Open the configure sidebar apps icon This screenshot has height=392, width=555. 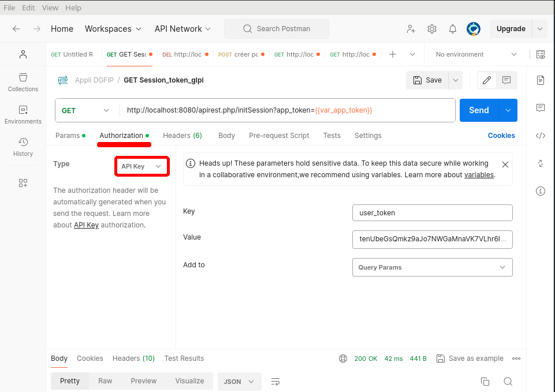click(23, 183)
